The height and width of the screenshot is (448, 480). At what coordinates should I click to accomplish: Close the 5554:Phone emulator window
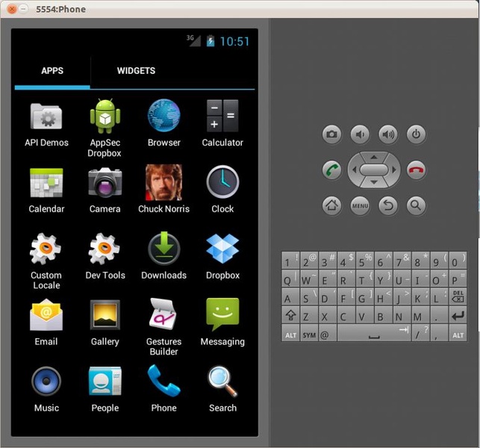tap(12, 9)
